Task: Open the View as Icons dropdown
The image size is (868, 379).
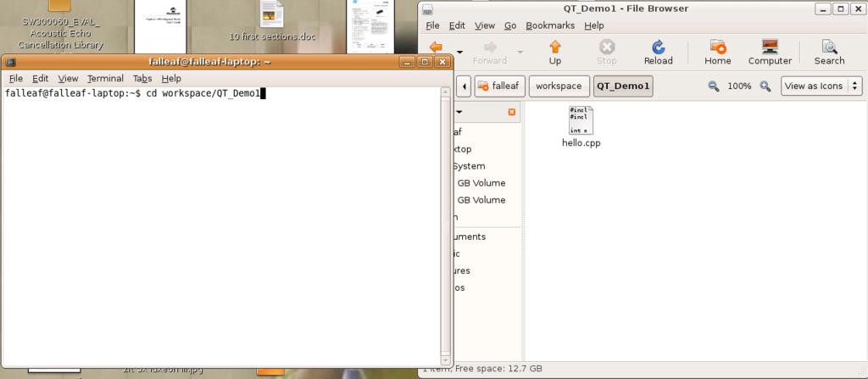Action: tap(821, 86)
